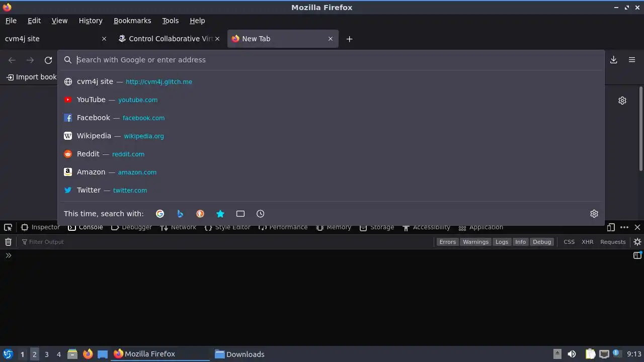Open the Network devtools panel
Image resolution: width=644 pixels, height=362 pixels.
[x=178, y=227]
